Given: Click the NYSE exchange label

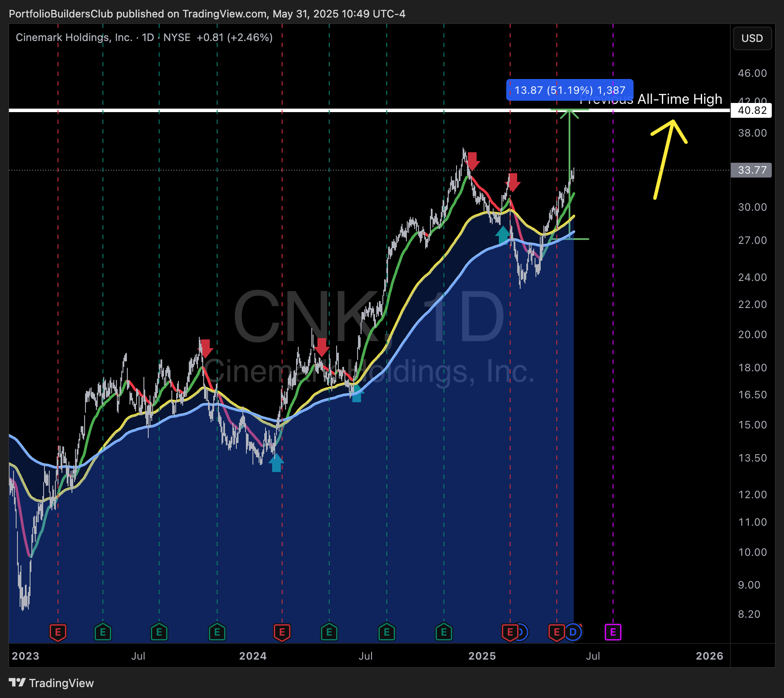Looking at the screenshot, I should coord(177,38).
